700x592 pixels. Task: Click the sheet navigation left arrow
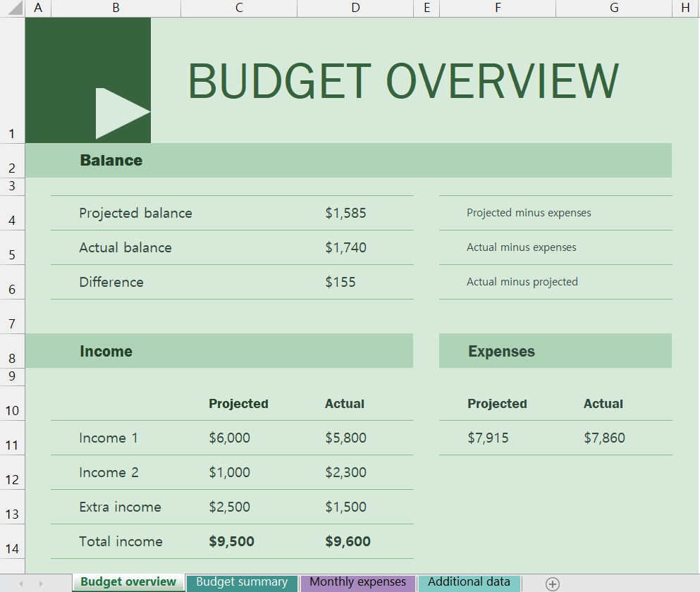(22, 584)
